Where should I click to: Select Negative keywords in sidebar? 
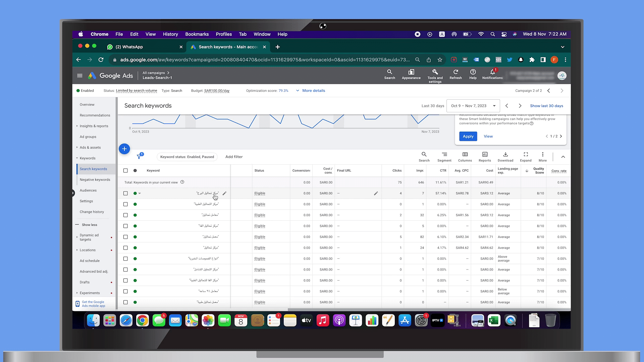coord(95,180)
